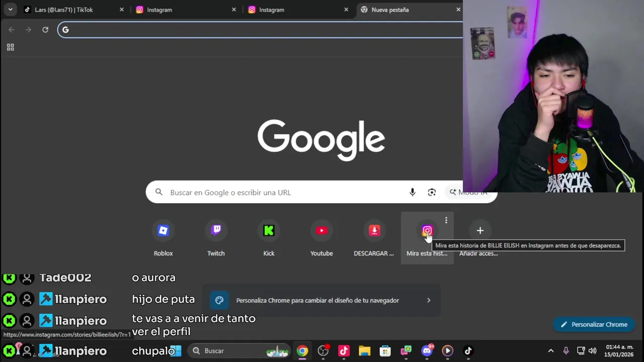The image size is (644, 362).
Task: Click the Personalizar Chrome button
Action: [x=594, y=324]
